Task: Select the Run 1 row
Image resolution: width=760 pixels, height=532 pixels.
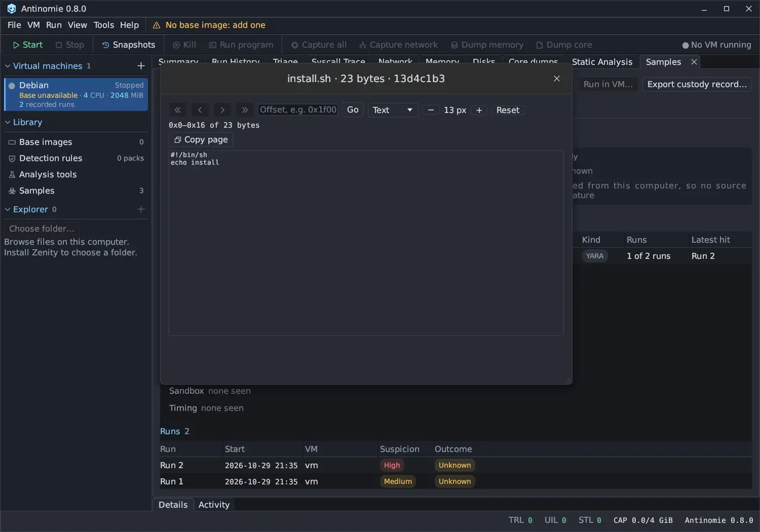Action: (x=455, y=481)
